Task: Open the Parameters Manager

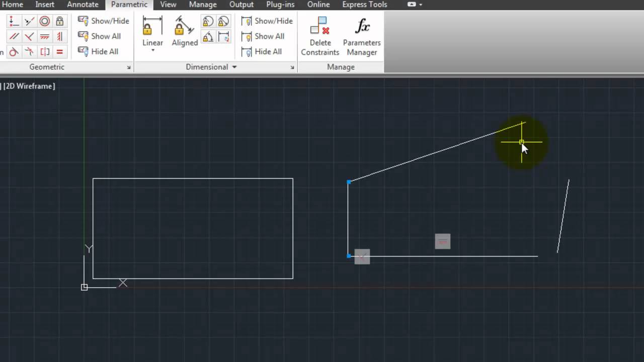Action: 362,36
